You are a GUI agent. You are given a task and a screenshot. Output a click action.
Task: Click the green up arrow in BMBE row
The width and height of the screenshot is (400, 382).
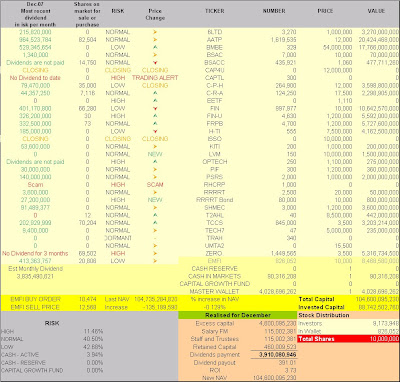click(x=155, y=47)
